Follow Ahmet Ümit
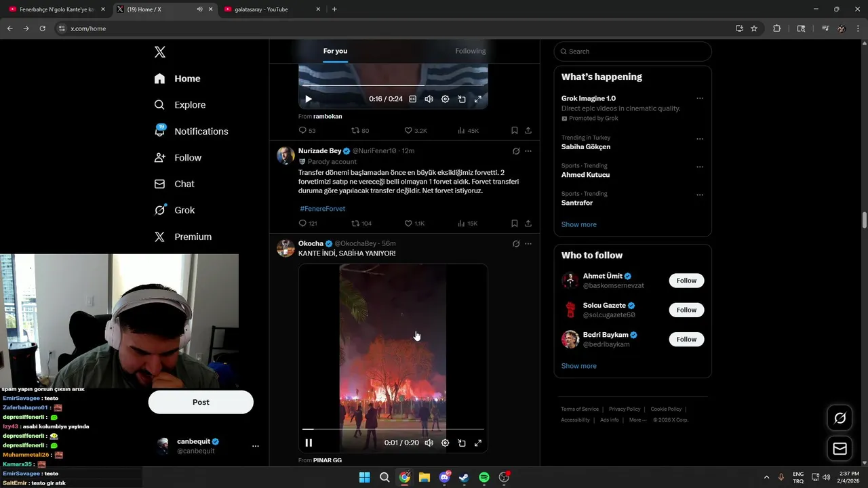Viewport: 868px width, 488px height. point(686,281)
